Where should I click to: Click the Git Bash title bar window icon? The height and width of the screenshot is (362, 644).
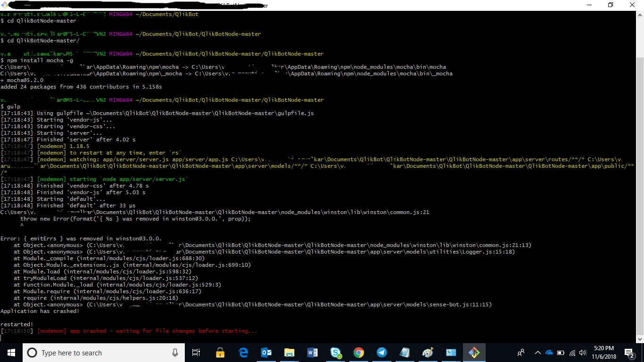(x=5, y=5)
